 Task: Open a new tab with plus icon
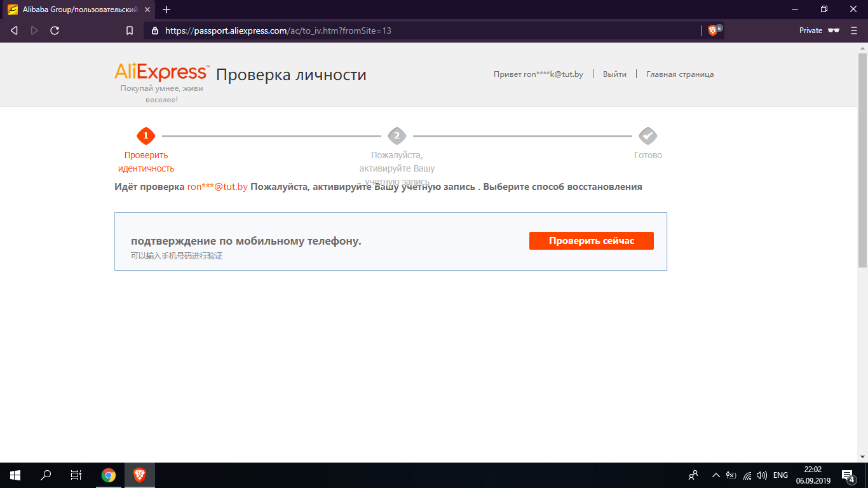click(x=166, y=10)
